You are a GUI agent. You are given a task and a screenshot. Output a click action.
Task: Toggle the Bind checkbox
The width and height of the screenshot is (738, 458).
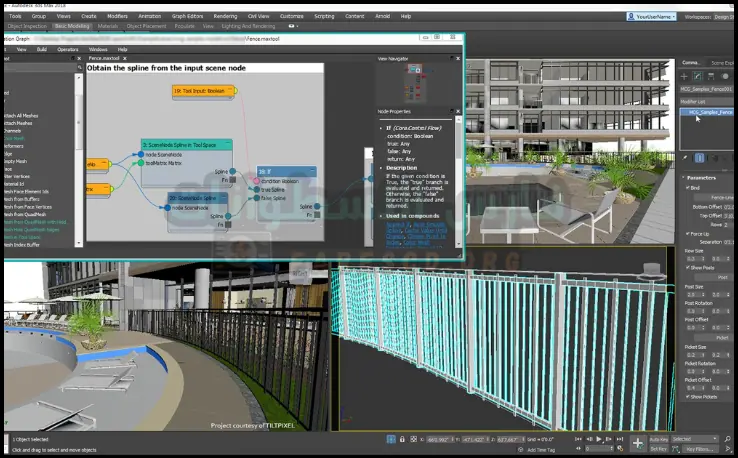coord(687,187)
